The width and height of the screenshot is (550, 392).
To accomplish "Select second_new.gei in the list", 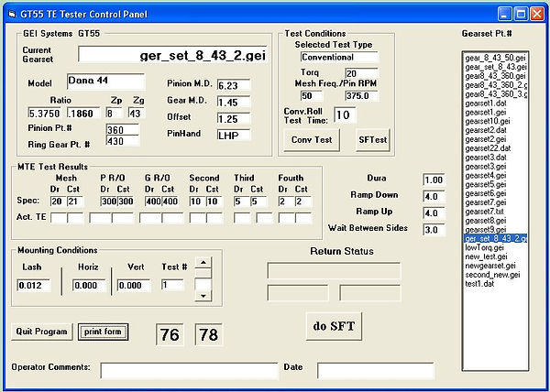I will click(495, 275).
